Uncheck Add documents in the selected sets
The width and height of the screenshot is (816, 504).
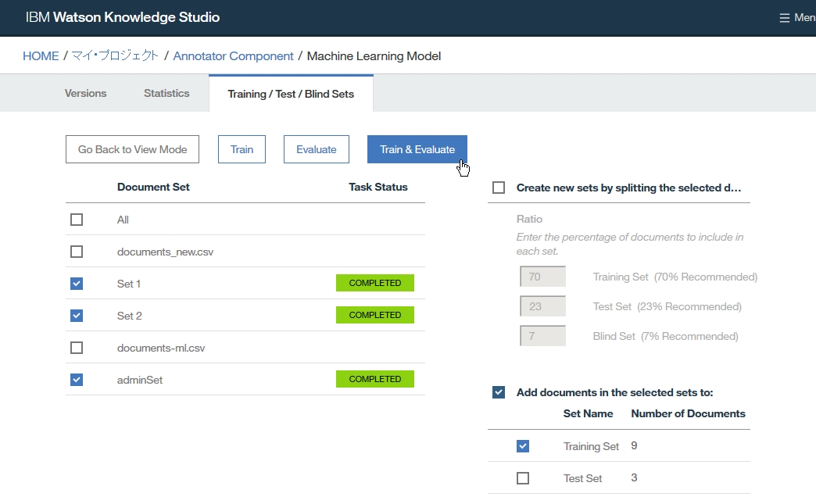point(499,392)
